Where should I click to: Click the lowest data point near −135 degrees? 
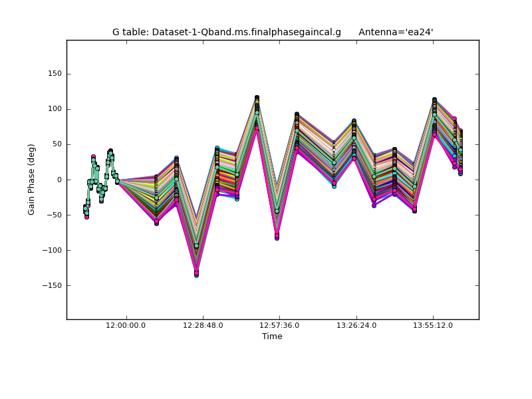pyautogui.click(x=196, y=275)
